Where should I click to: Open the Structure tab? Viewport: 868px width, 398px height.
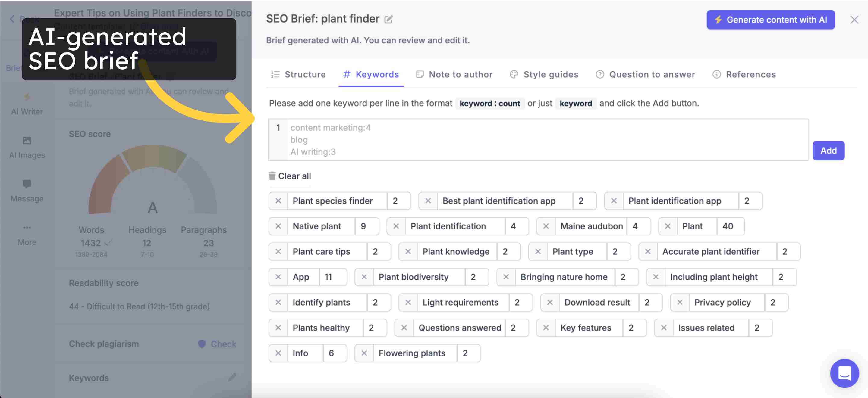[x=299, y=74]
